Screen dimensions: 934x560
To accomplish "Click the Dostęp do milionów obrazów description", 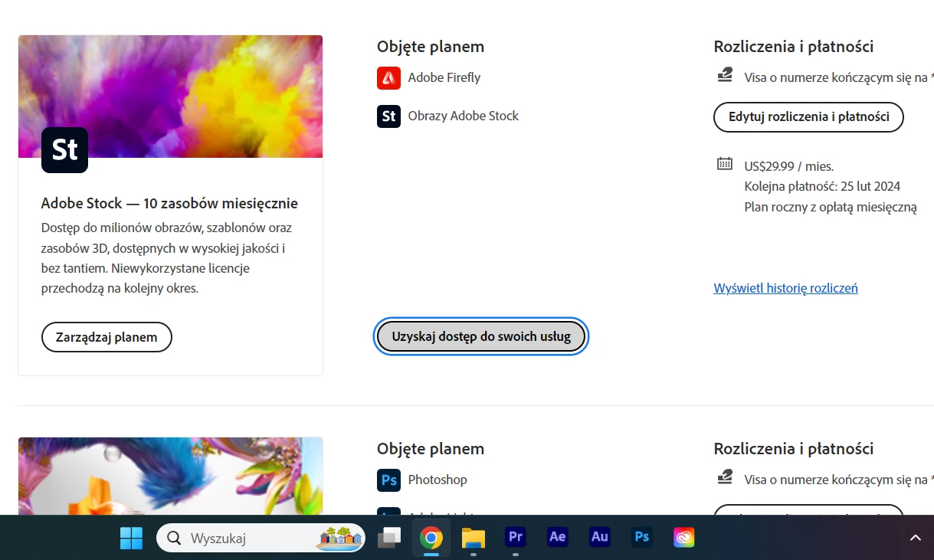I will (x=167, y=258).
